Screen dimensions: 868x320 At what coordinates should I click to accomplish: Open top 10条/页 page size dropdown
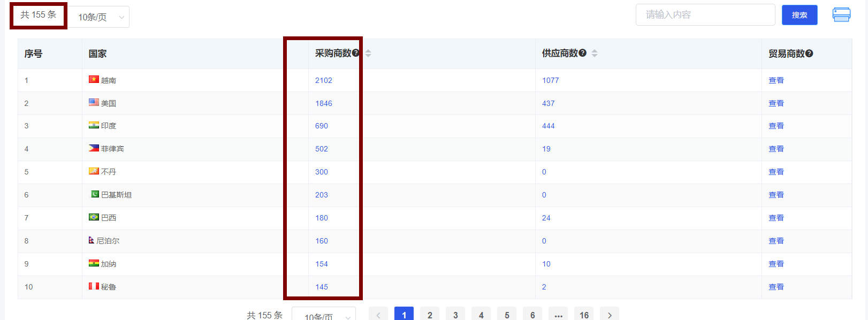pos(98,17)
